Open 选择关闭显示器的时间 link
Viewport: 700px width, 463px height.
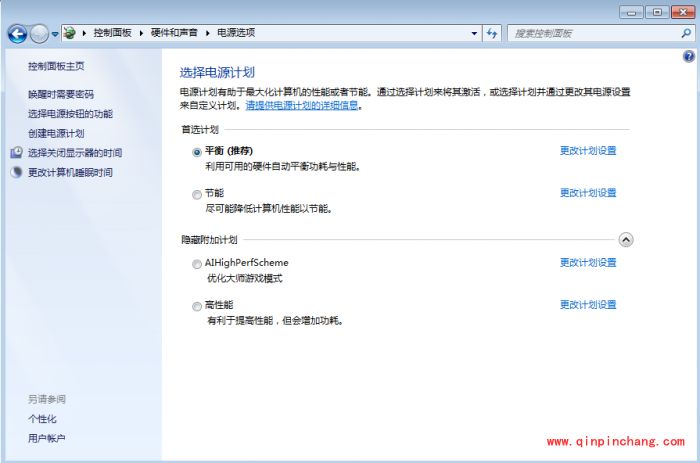[75, 153]
